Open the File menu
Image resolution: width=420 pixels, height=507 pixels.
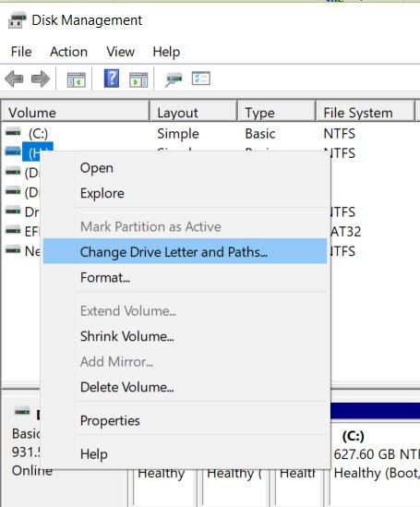coord(21,52)
